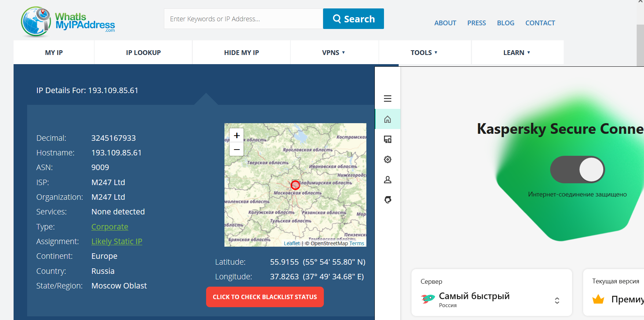Open the IP LOOKUP tab

pos(143,52)
